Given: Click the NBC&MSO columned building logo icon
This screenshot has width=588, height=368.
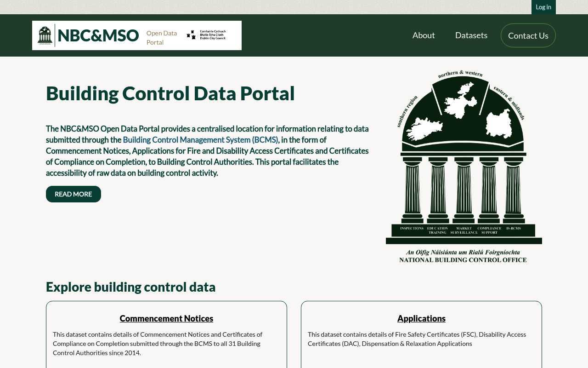Looking at the screenshot, I should [x=45, y=35].
